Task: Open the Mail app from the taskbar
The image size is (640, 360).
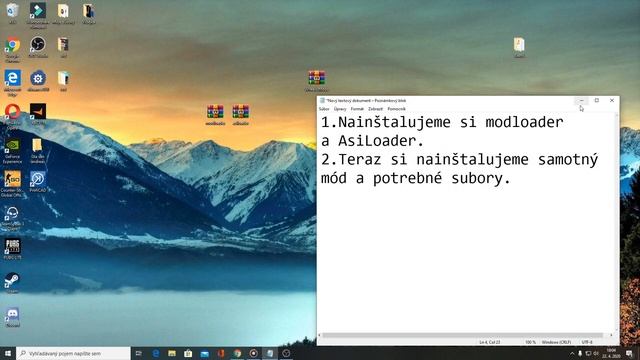Action: coord(204,353)
